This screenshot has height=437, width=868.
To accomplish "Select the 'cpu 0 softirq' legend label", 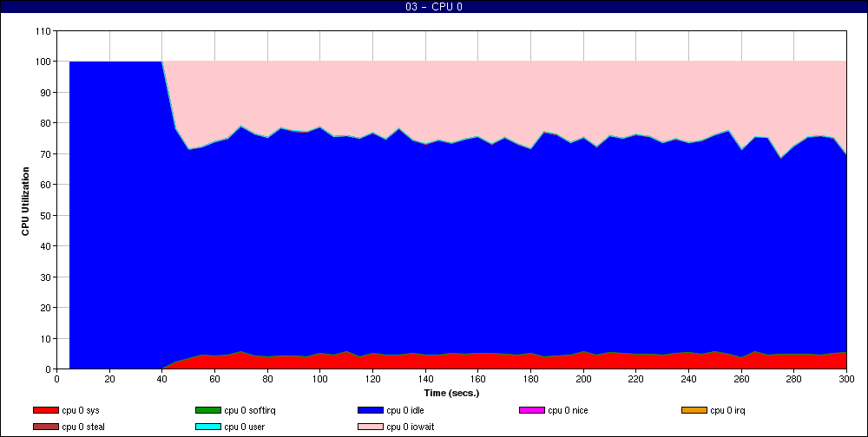I will click(x=250, y=410).
